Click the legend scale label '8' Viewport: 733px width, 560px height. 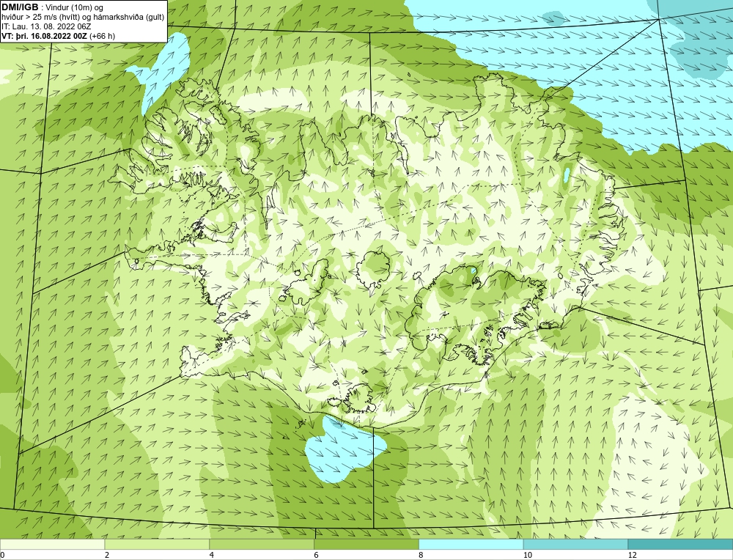[421, 556]
